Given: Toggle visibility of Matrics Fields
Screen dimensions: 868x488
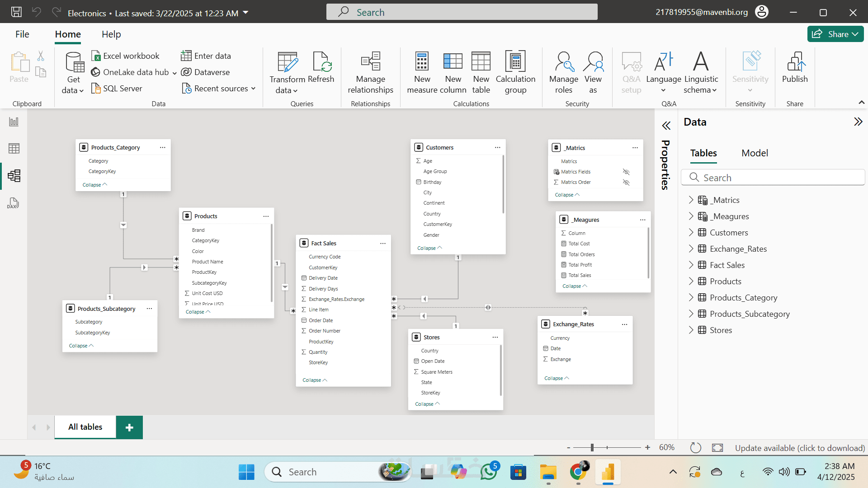Looking at the screenshot, I should click(x=626, y=172).
